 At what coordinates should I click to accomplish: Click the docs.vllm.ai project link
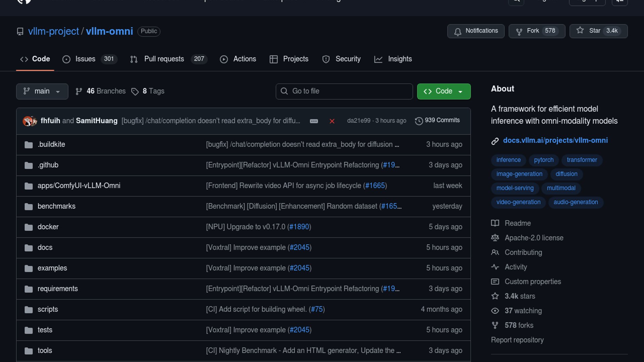[555, 140]
